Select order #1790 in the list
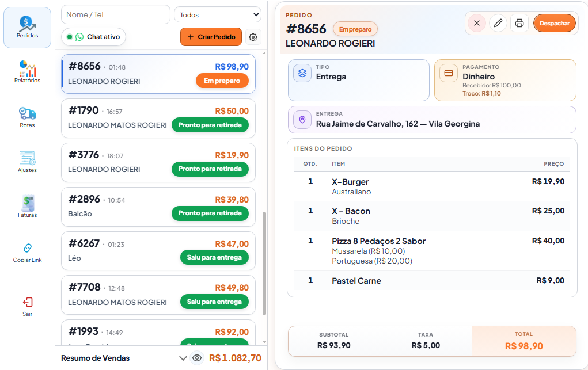 158,118
